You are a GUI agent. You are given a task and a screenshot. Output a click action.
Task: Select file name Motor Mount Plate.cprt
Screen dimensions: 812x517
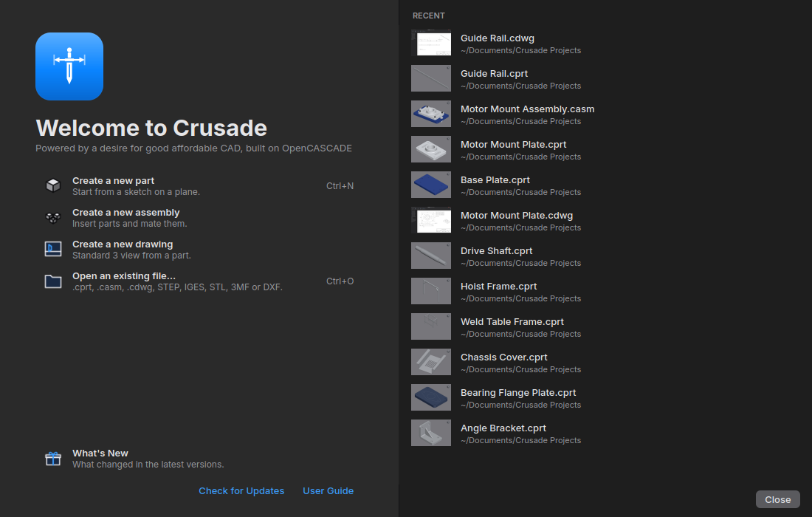[513, 145]
